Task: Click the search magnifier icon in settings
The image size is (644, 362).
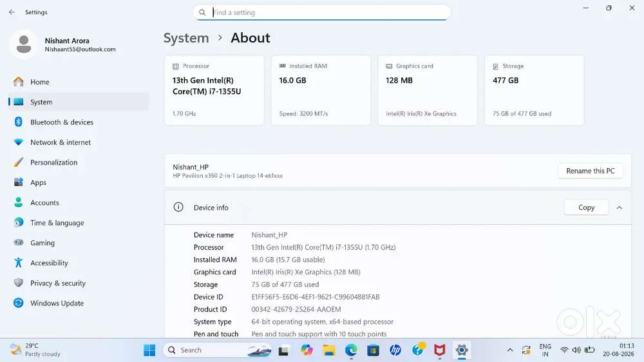Action: 202,12
